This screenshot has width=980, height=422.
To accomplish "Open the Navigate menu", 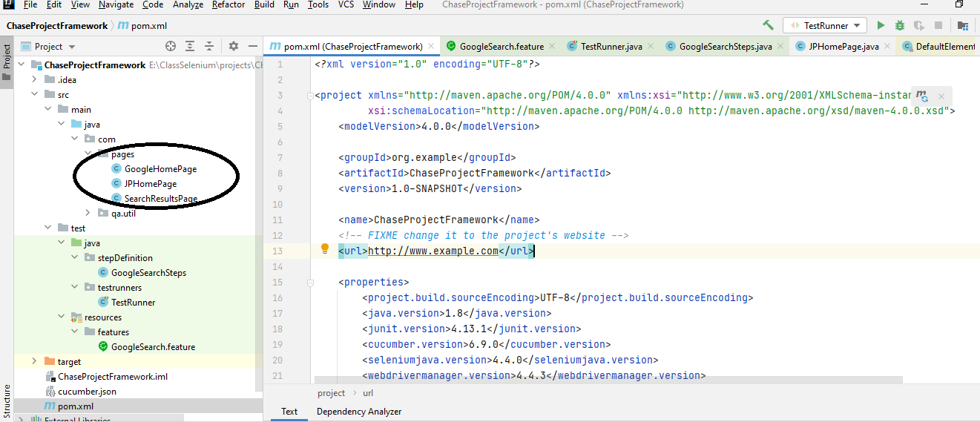I will click(x=116, y=4).
